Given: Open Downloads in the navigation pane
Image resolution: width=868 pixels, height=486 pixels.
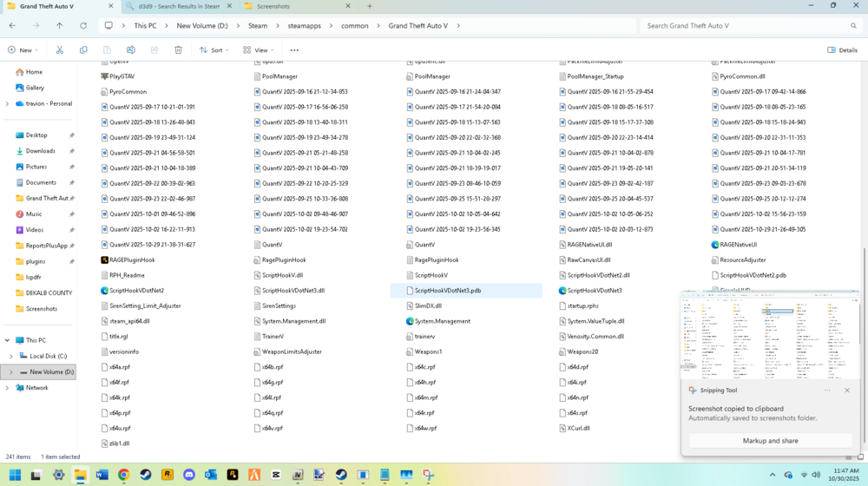Looking at the screenshot, I should point(40,150).
